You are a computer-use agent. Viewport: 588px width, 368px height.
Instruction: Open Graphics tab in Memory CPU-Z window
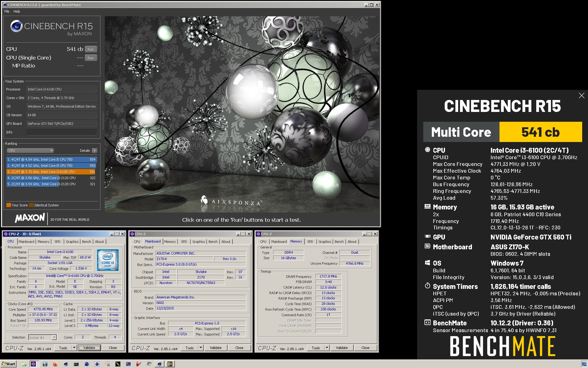[325, 242]
